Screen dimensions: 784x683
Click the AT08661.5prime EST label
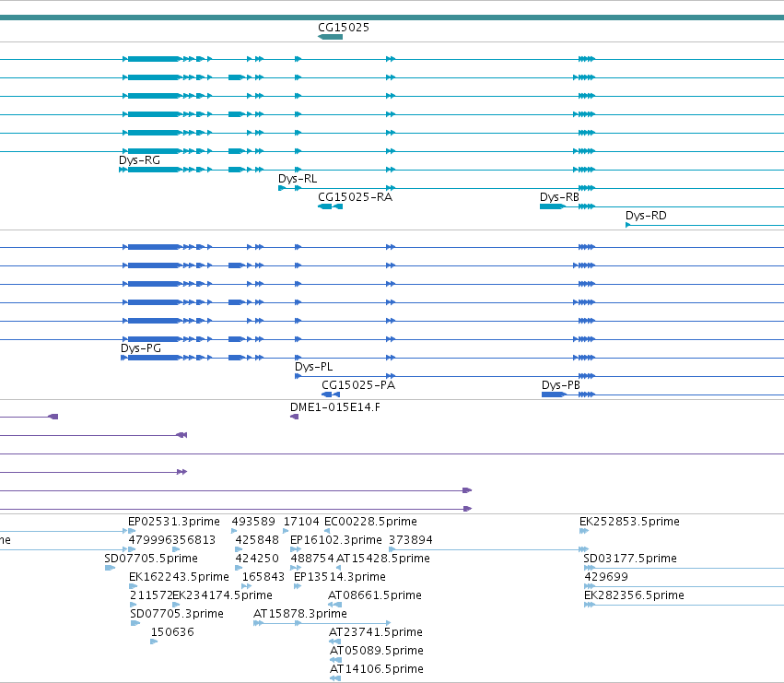point(375,595)
